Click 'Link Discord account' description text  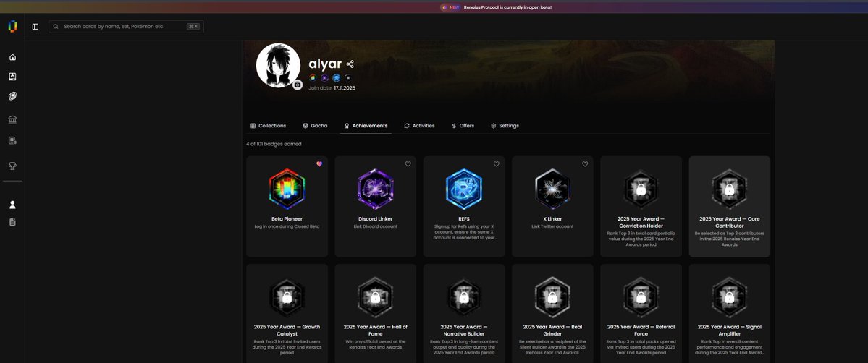click(x=375, y=226)
